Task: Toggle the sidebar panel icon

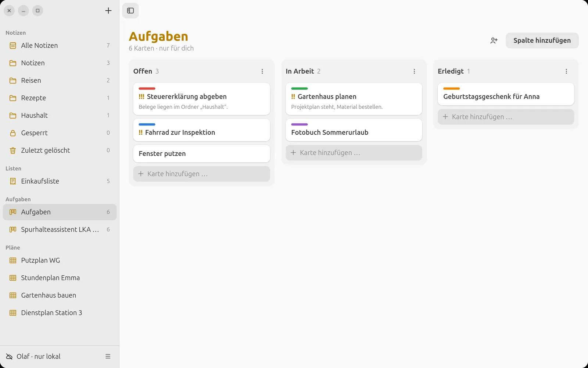Action: (130, 11)
